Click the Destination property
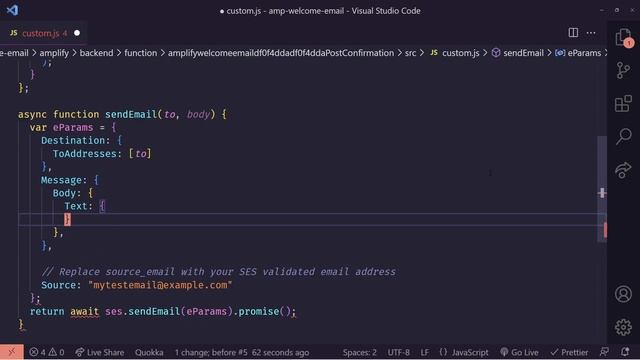This screenshot has height=360, width=640. [x=73, y=140]
